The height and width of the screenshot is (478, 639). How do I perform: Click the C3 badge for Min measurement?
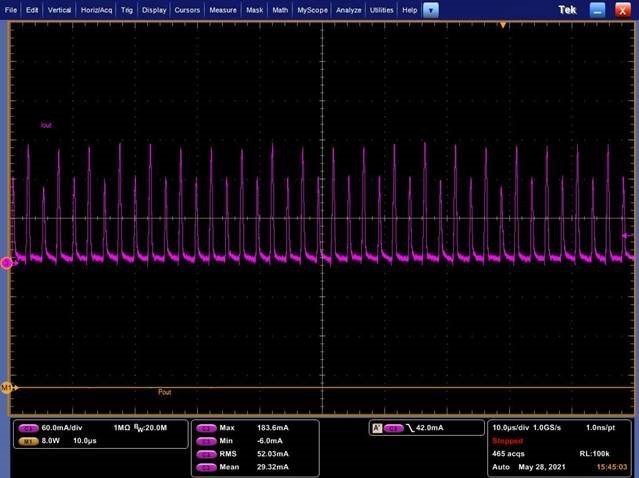[206, 441]
